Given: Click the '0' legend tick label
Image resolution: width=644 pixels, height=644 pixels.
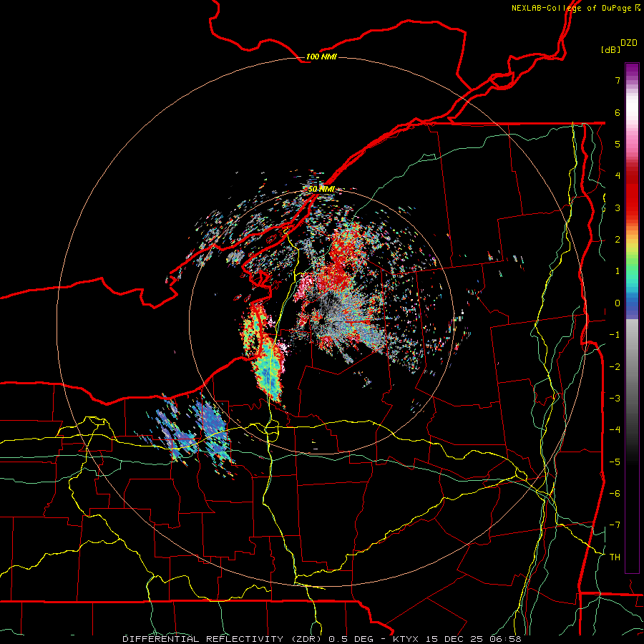Looking at the screenshot, I should (x=618, y=303).
